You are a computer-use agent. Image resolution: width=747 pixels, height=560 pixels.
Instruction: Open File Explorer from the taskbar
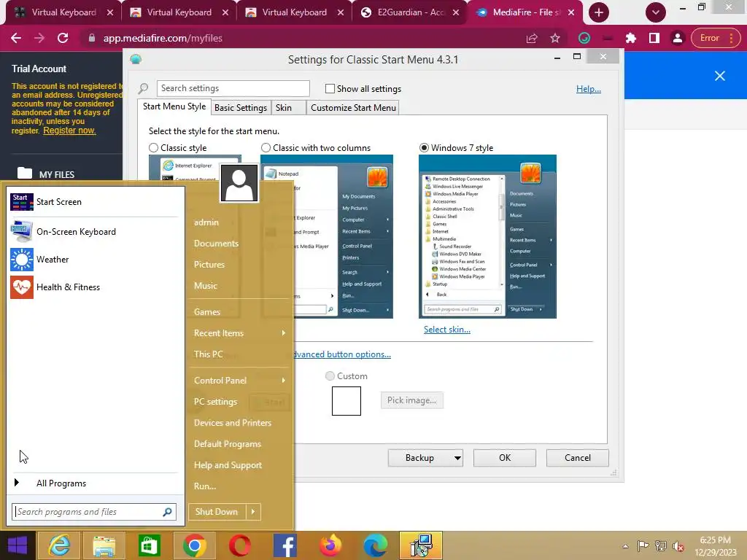coord(104,545)
